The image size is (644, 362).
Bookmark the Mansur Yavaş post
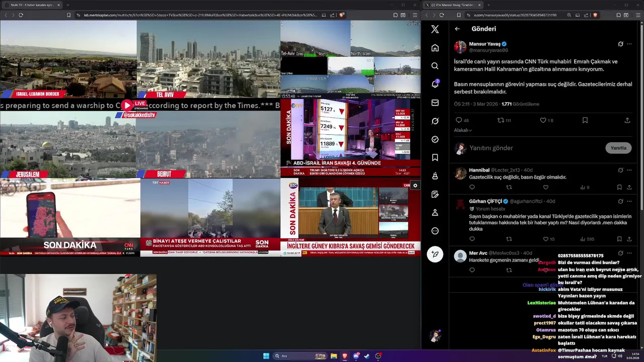coord(585,120)
